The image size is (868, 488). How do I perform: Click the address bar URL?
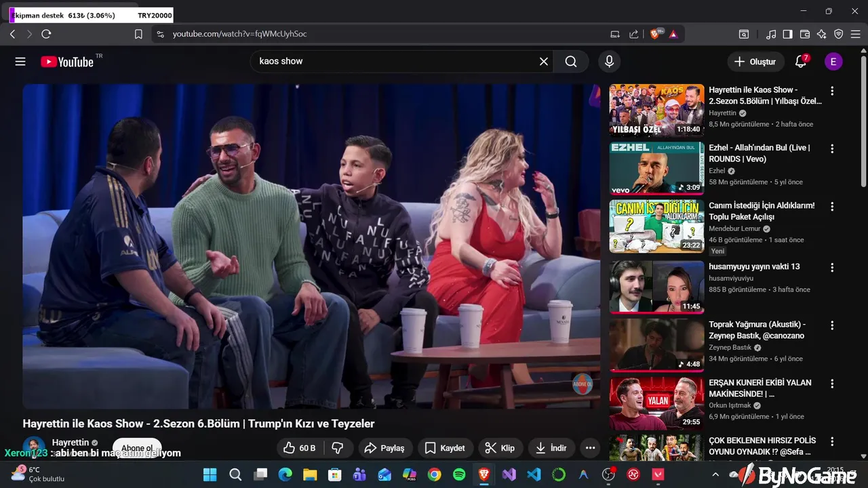239,34
